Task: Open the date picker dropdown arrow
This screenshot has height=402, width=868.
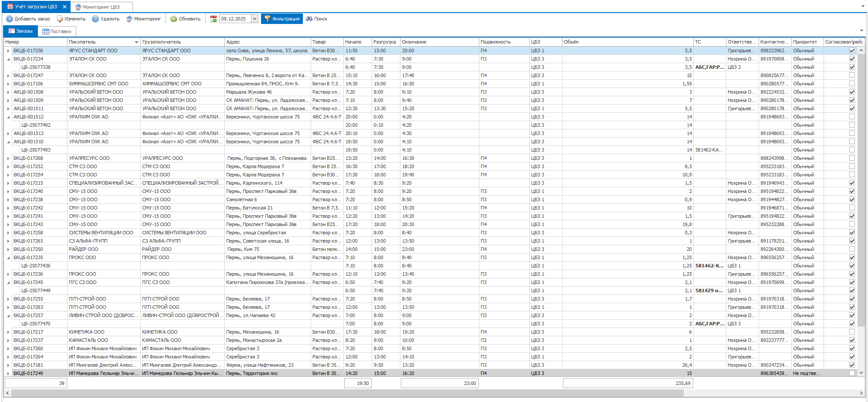Action: pyautogui.click(x=254, y=19)
